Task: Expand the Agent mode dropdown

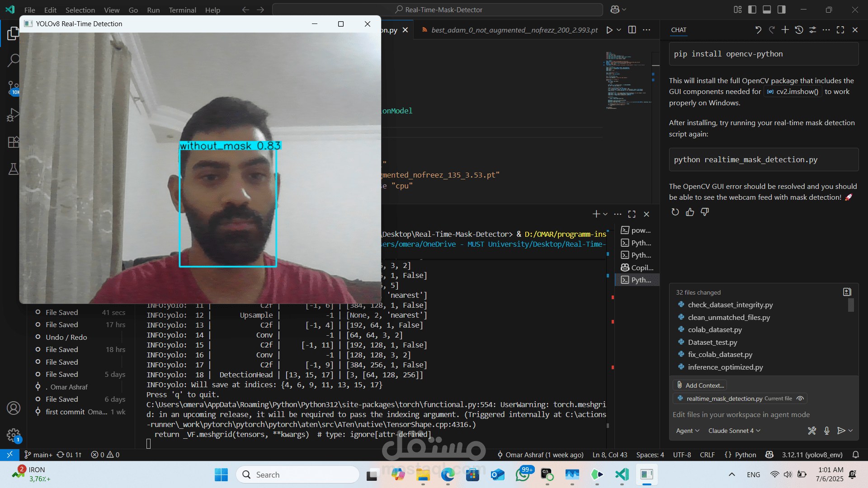Action: coord(687,431)
